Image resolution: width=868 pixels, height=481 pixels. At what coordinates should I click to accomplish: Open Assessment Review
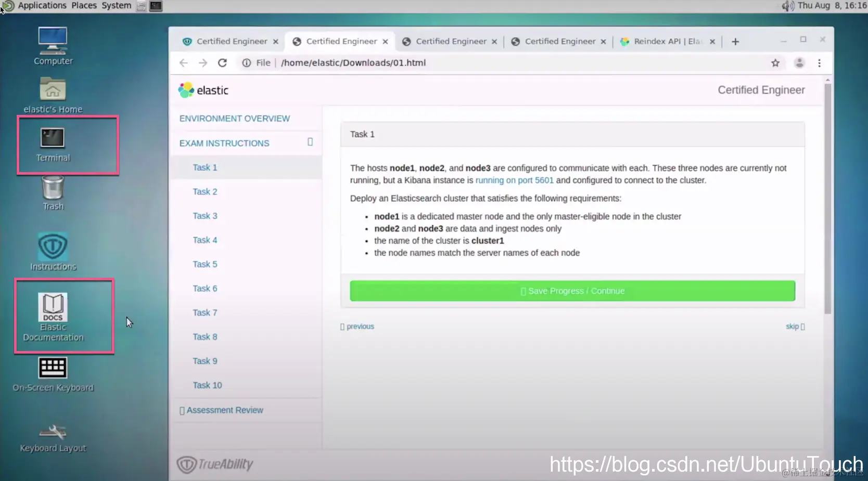221,410
